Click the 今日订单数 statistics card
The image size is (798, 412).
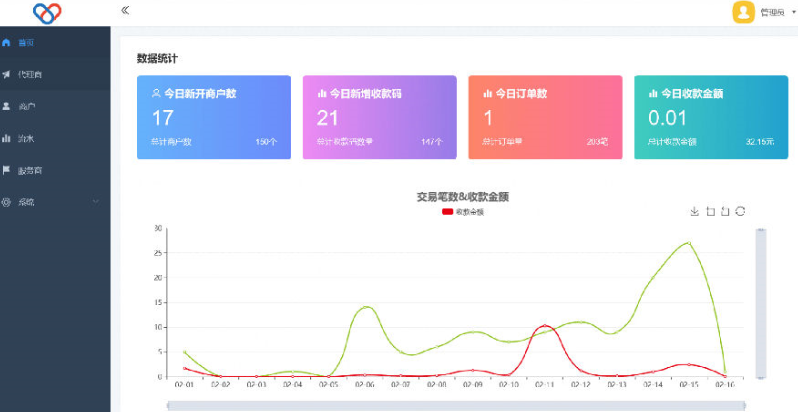click(x=545, y=117)
